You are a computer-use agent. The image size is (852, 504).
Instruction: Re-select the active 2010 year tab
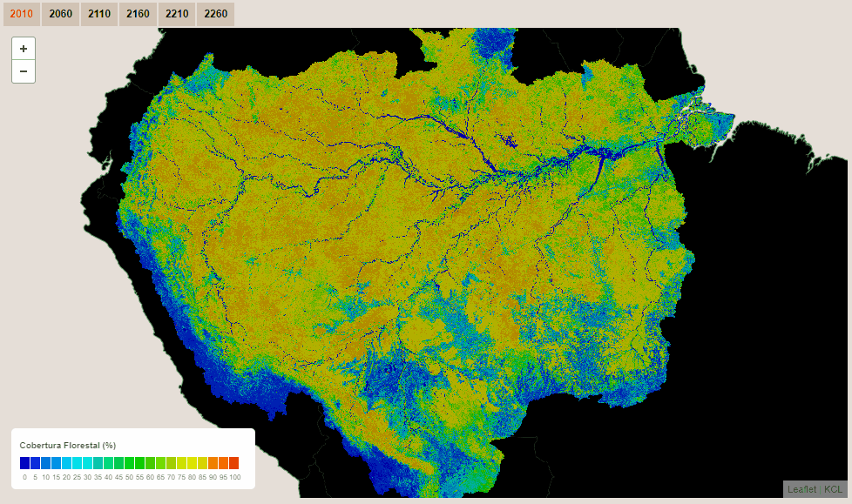pyautogui.click(x=21, y=14)
